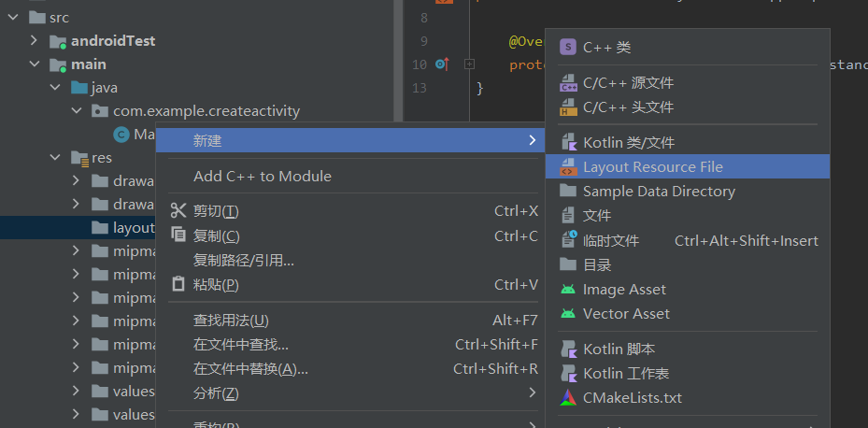Choose Sample Data Directory option
This screenshot has height=428, width=868.
[x=658, y=192]
